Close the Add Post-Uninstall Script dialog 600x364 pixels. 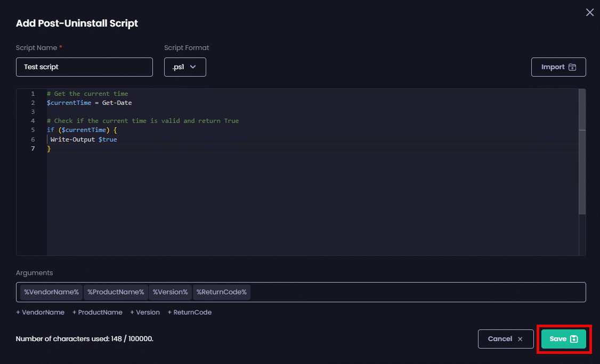click(589, 12)
